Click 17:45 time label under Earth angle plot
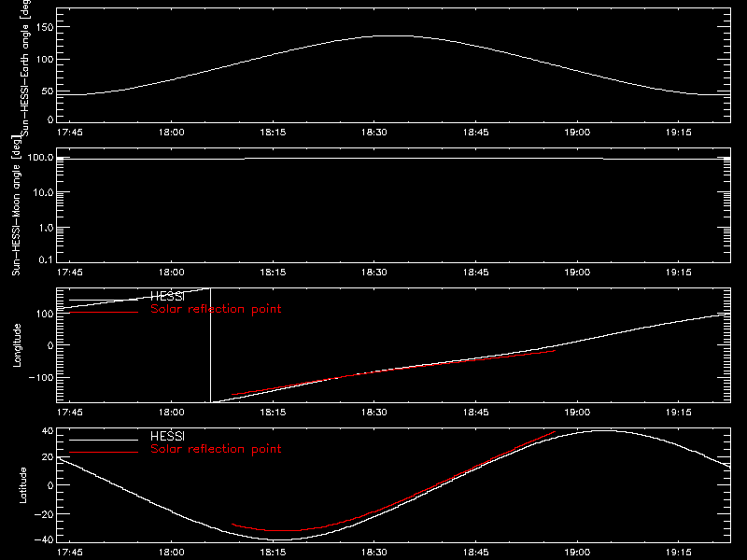This screenshot has width=747, height=560. 69,133
